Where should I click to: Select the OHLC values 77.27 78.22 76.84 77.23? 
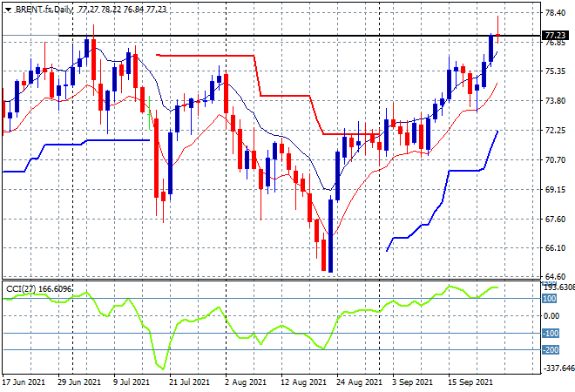[122, 10]
